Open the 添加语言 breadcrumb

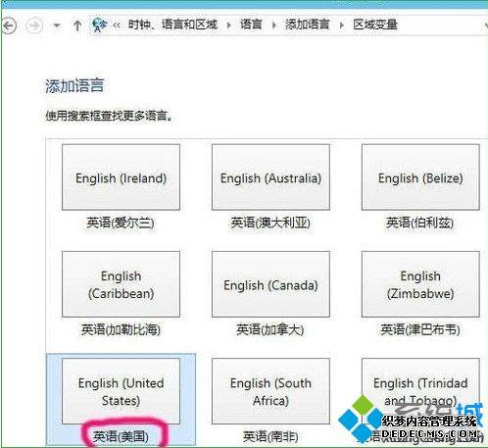click(x=307, y=25)
